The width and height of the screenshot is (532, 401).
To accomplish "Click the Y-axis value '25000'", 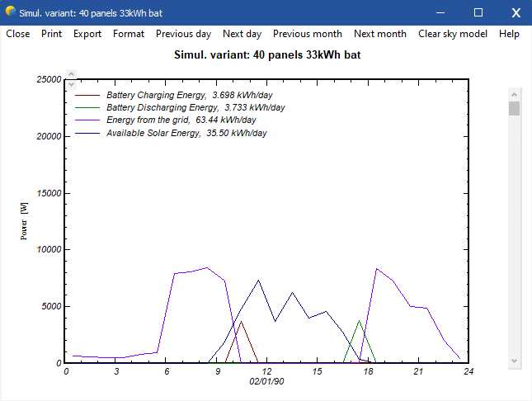I will 49,79.
